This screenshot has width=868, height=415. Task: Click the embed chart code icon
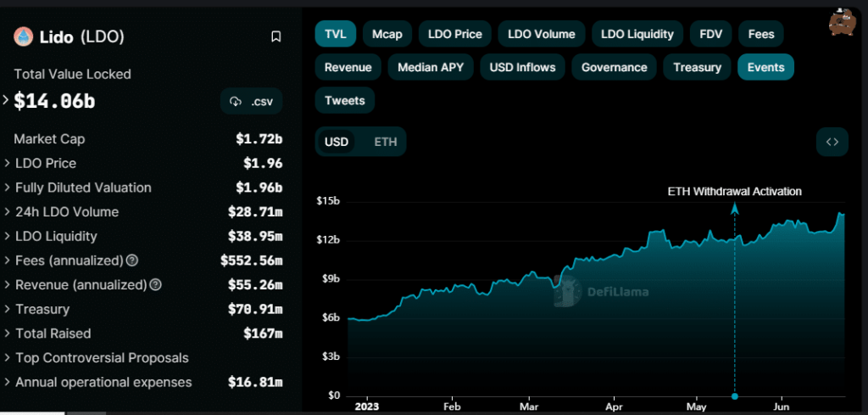[x=832, y=142]
